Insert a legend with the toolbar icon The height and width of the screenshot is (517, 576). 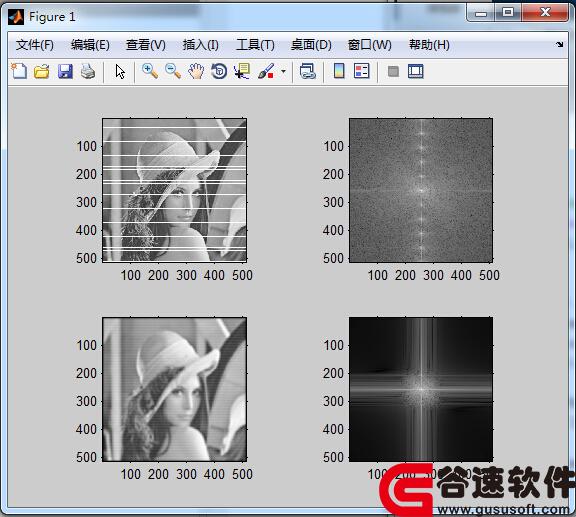click(361, 71)
